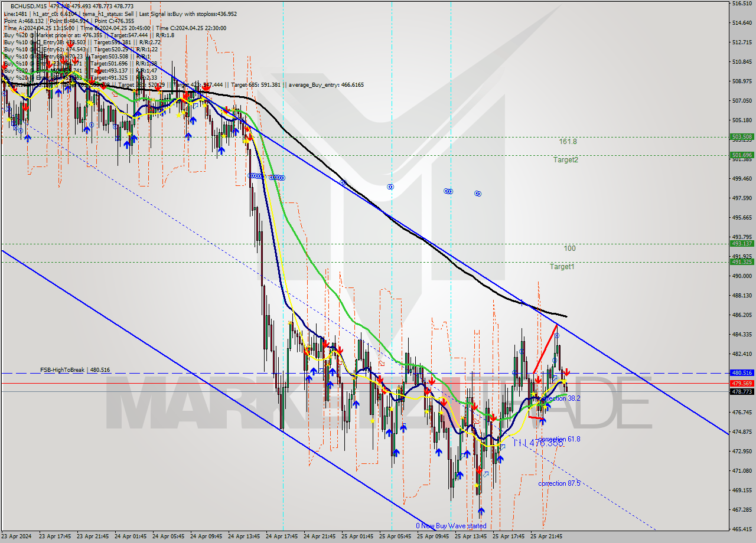Click the '25 Apr 05:45' time axis label
This screenshot has width=756, height=543.
395,537
